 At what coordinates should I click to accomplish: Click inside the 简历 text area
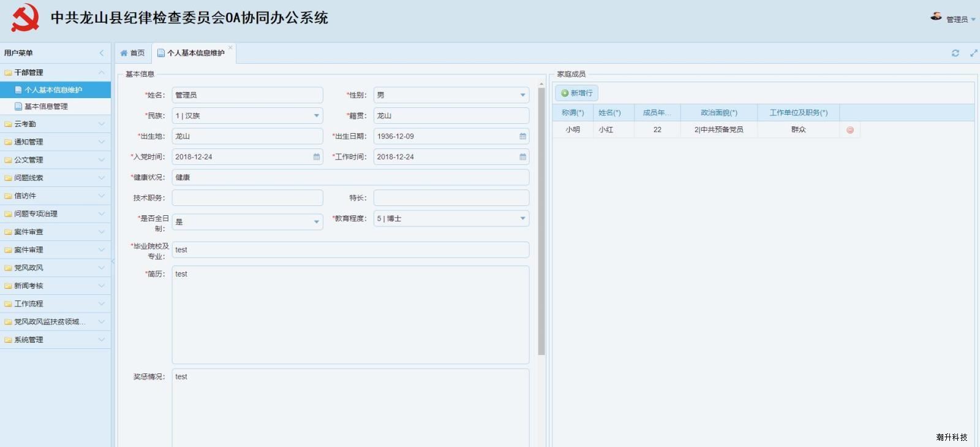(x=350, y=315)
